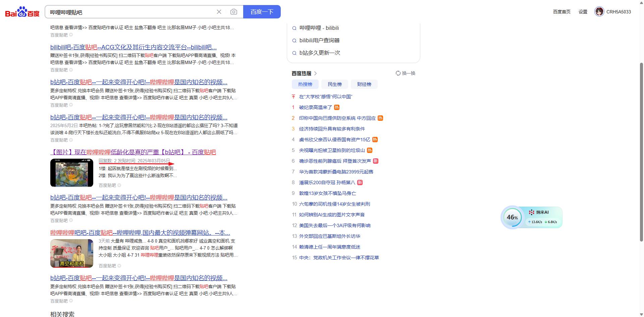Open the 设置 settings menu

click(x=583, y=12)
